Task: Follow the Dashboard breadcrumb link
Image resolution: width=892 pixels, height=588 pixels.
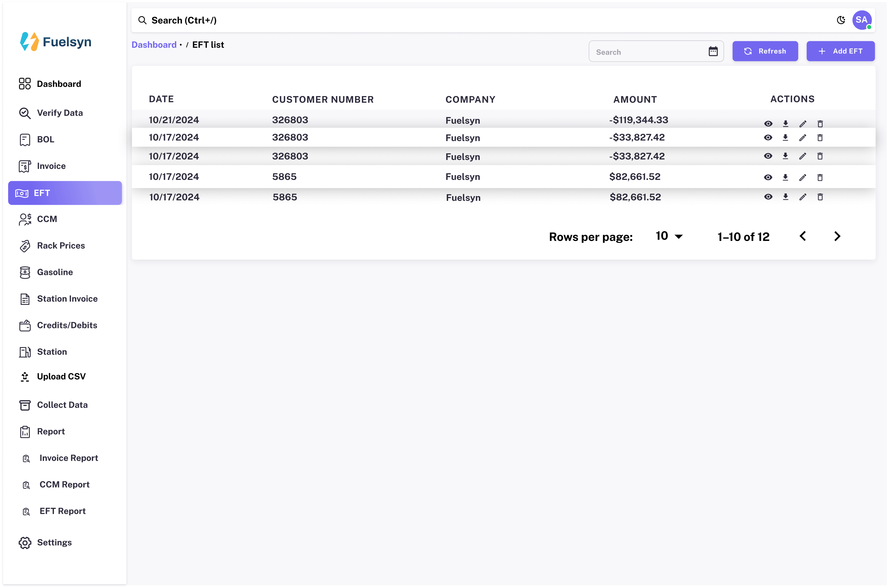Action: point(154,45)
